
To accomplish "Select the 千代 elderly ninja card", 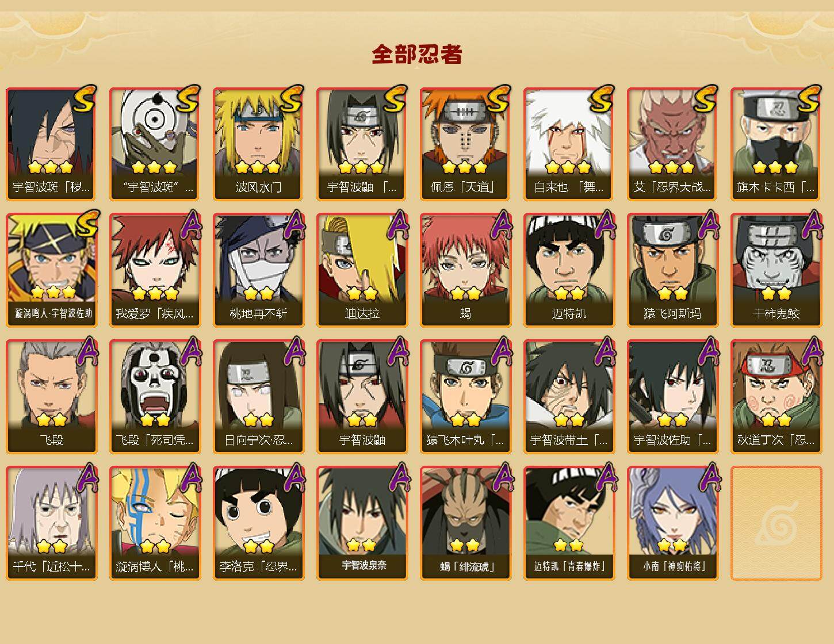I will pyautogui.click(x=51, y=523).
